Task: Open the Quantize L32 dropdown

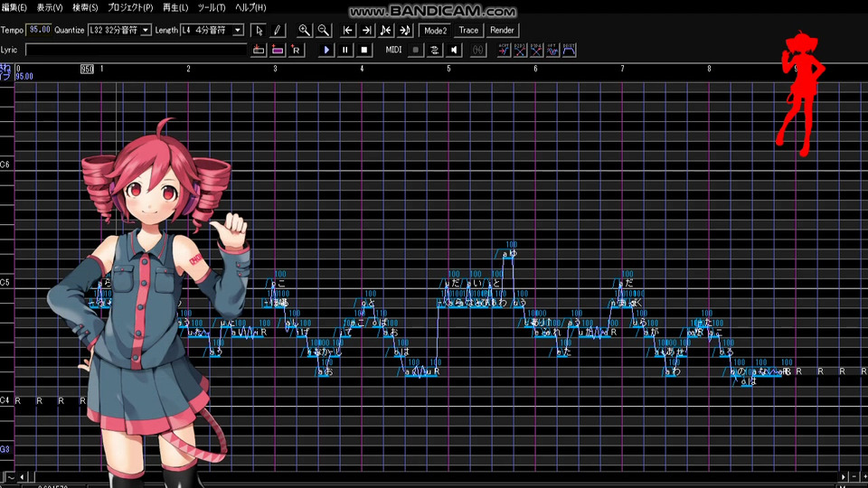Action: (x=146, y=30)
